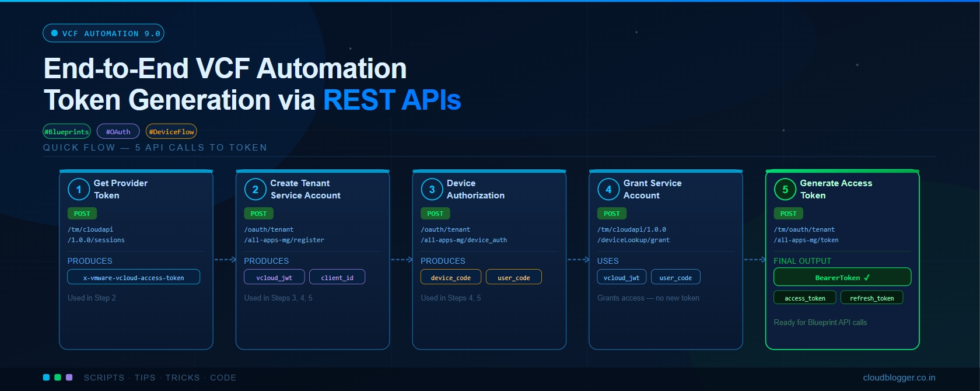Screen dimensions: 980x391
Task: Click "QUICK FLOW — 5 API CALLS TO TOKEN" heading
Action: [155, 148]
